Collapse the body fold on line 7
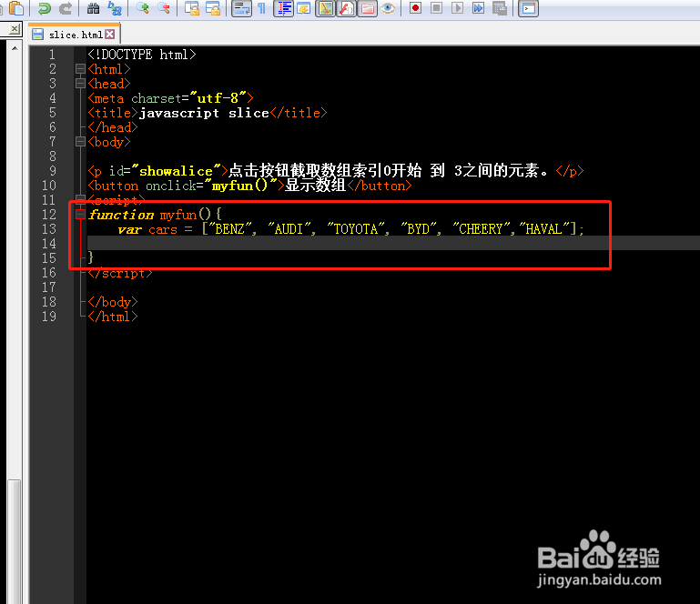Screen dimensions: 700x604 [x=80, y=142]
